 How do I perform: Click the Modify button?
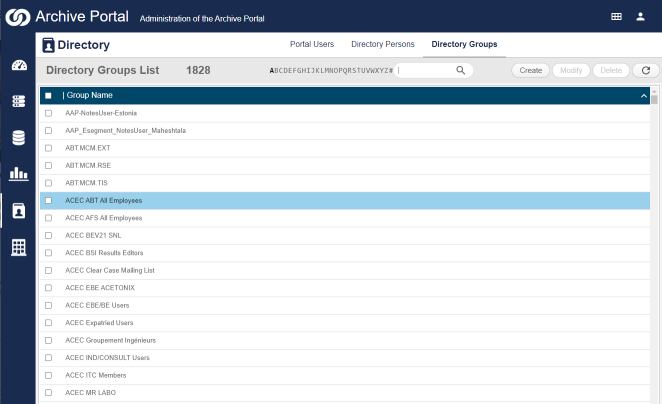(x=571, y=70)
